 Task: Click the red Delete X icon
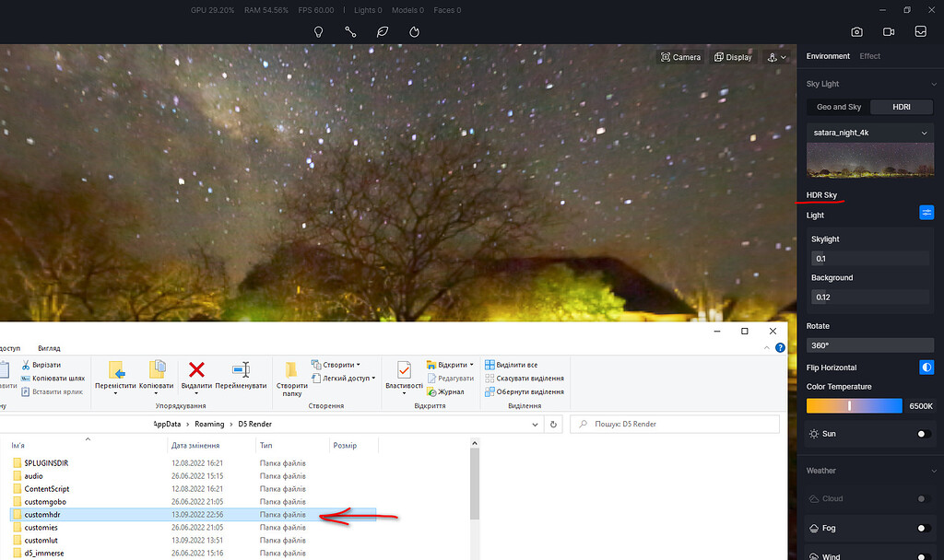tap(196, 369)
